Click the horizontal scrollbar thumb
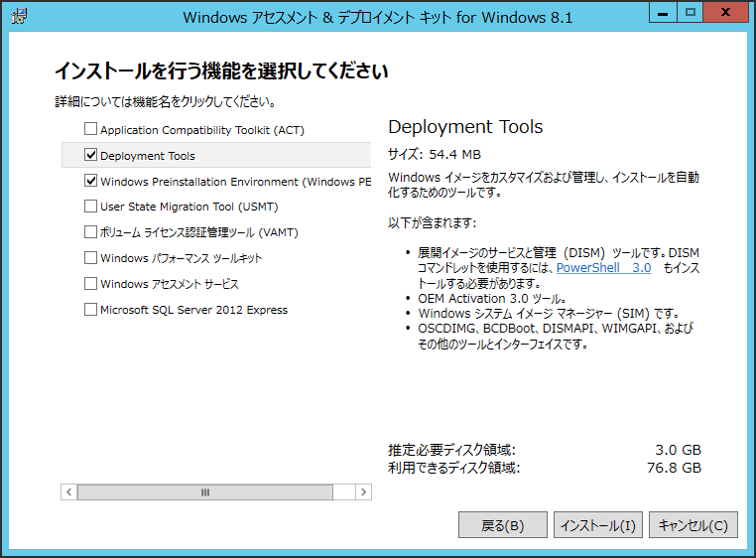 click(x=205, y=491)
